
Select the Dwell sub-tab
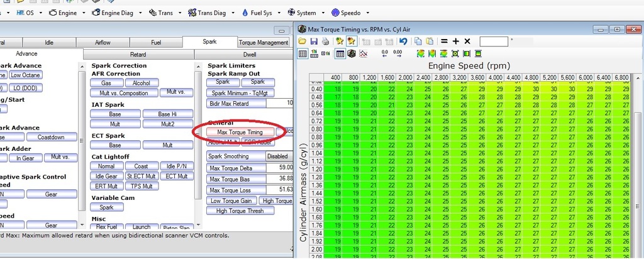coord(250,54)
